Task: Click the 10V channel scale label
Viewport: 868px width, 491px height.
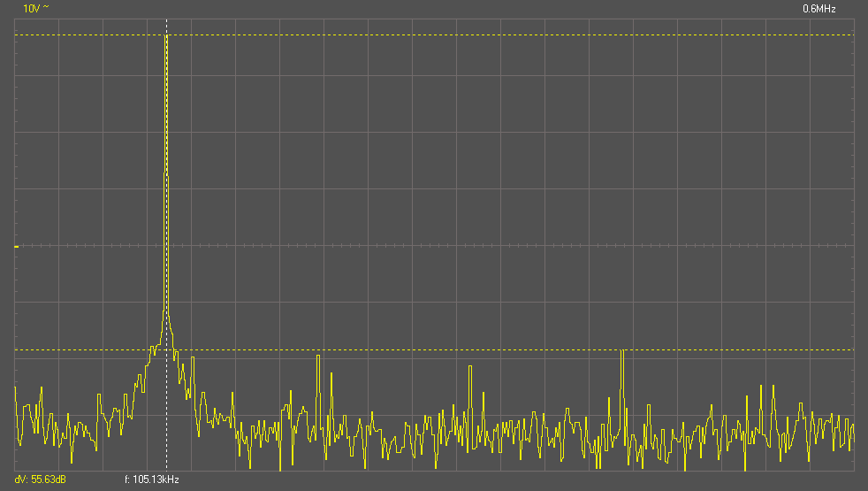Action: 30,8
